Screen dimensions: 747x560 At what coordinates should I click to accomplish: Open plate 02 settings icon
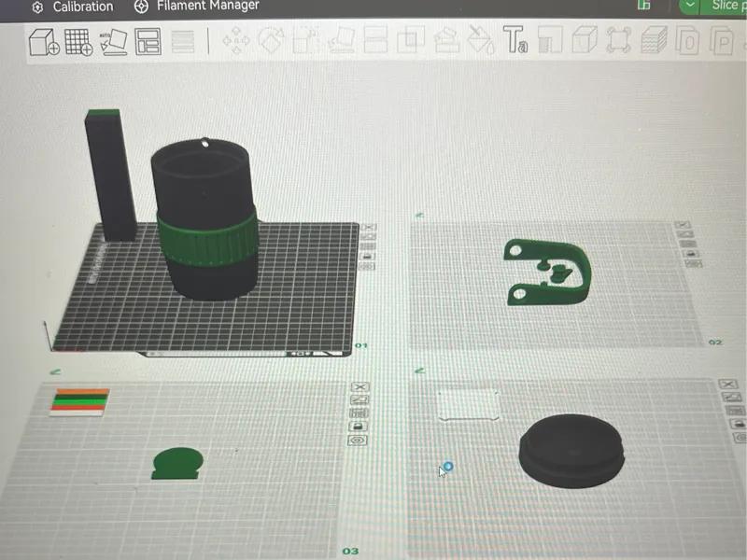point(694,263)
